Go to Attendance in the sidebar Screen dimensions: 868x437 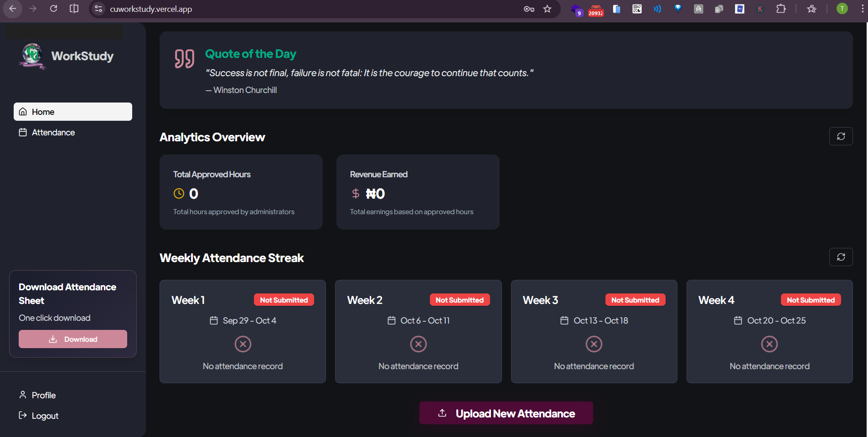[53, 133]
